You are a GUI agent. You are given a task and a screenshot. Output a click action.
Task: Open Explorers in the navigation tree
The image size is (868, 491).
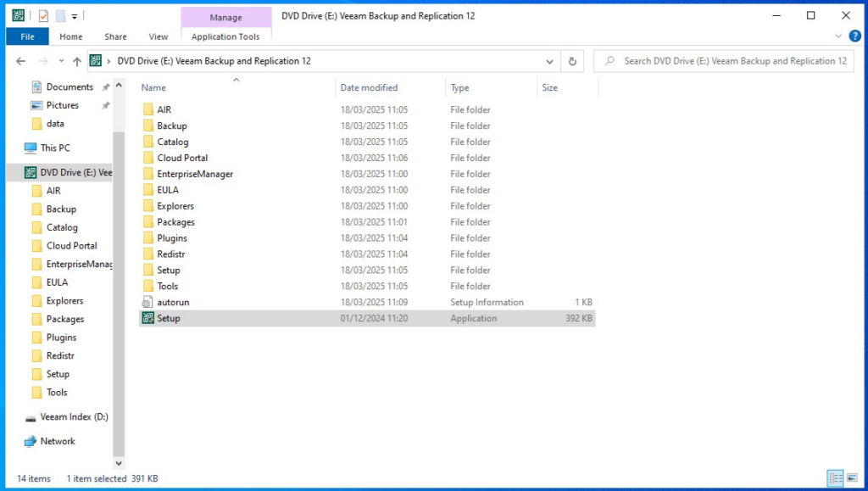(x=64, y=300)
